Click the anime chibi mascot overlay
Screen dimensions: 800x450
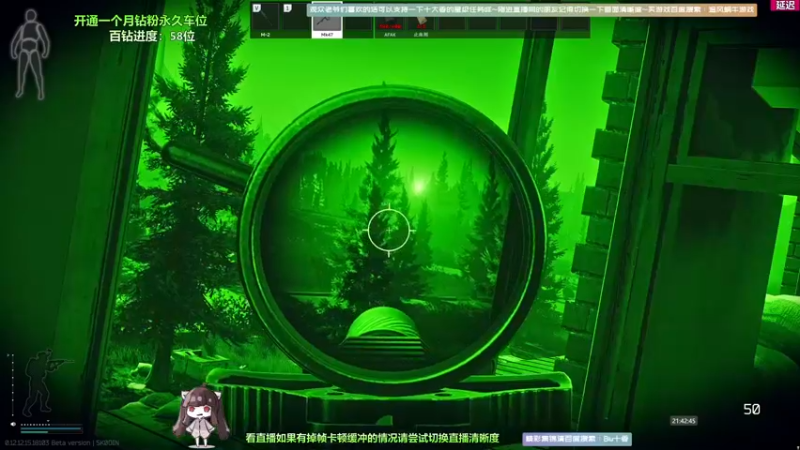200,417
